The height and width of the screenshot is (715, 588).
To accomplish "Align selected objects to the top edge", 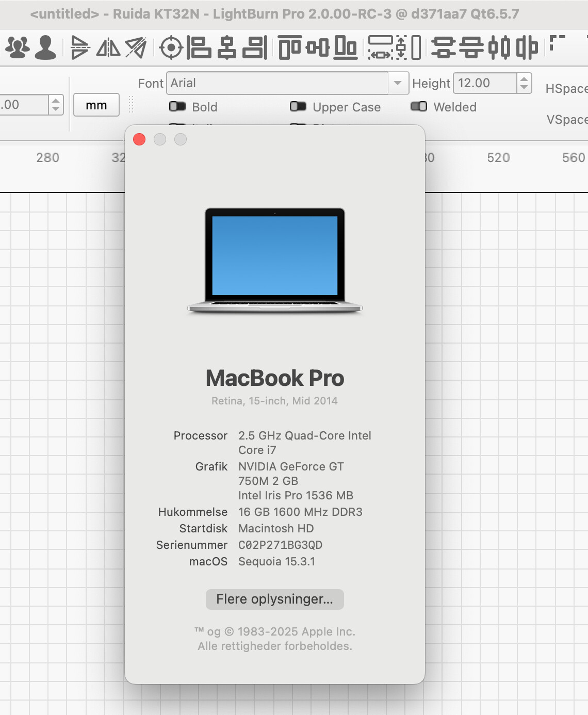I will (x=290, y=48).
